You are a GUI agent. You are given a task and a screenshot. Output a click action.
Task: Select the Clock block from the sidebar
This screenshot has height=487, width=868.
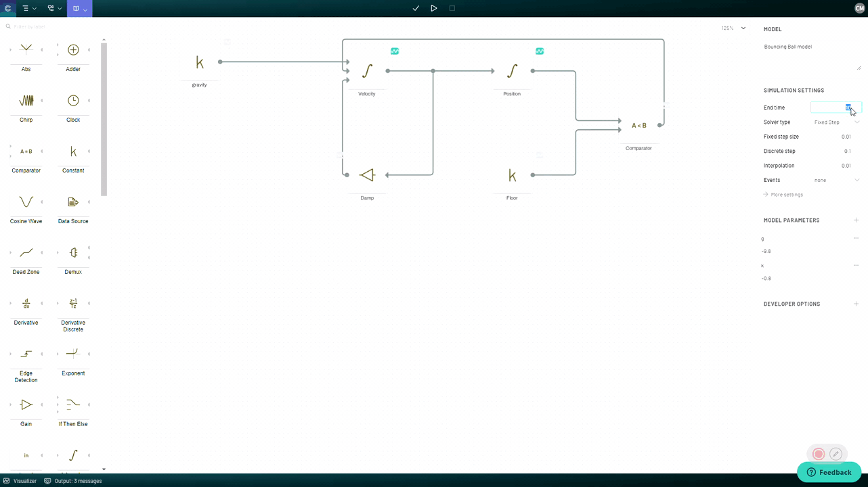click(x=72, y=100)
